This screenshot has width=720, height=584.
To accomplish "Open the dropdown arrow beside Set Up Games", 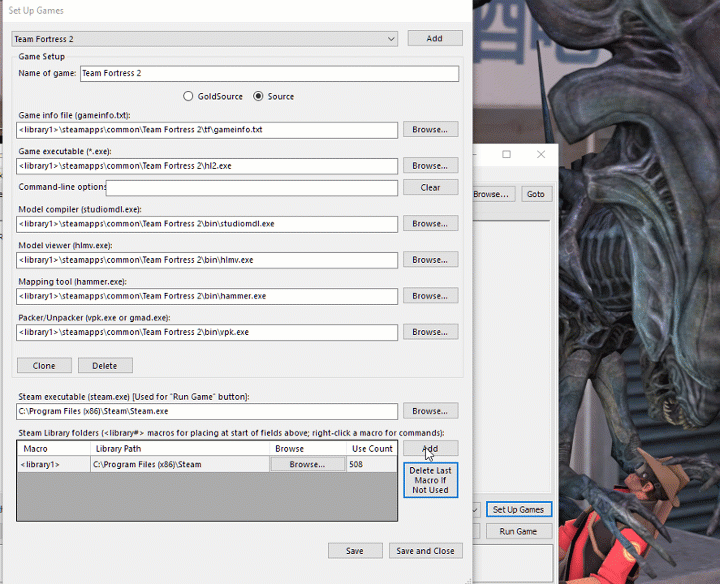I will (476, 510).
